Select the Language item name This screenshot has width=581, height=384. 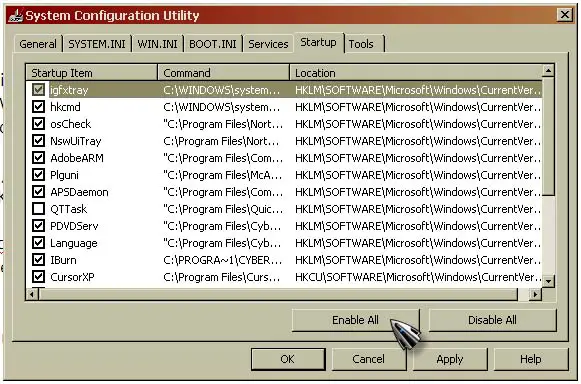74,243
